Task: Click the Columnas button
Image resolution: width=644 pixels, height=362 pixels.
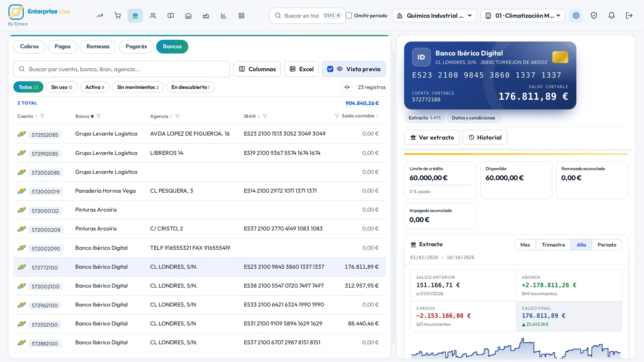Action: 257,69
